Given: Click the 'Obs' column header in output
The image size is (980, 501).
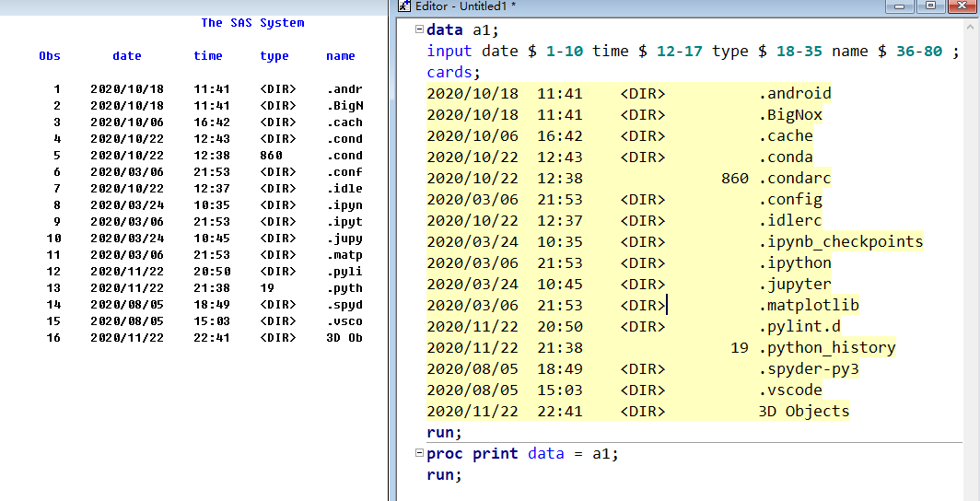Looking at the screenshot, I should pyautogui.click(x=50, y=56).
